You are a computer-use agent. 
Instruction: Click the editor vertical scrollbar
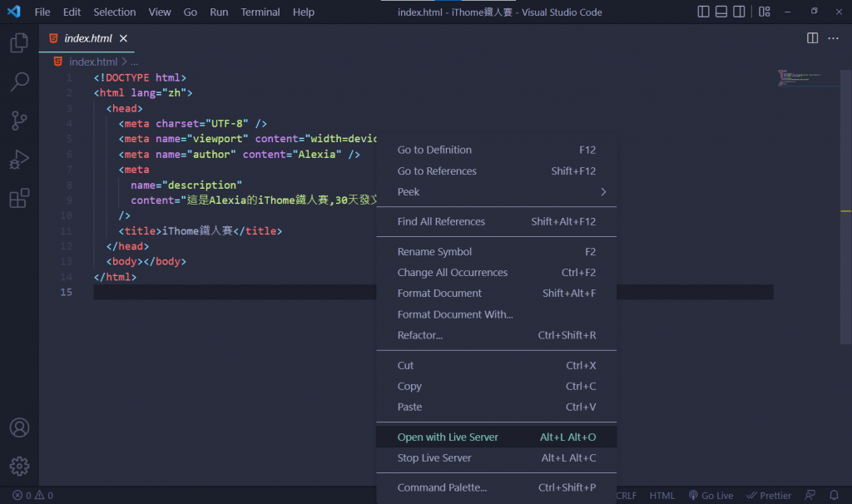pos(845,206)
